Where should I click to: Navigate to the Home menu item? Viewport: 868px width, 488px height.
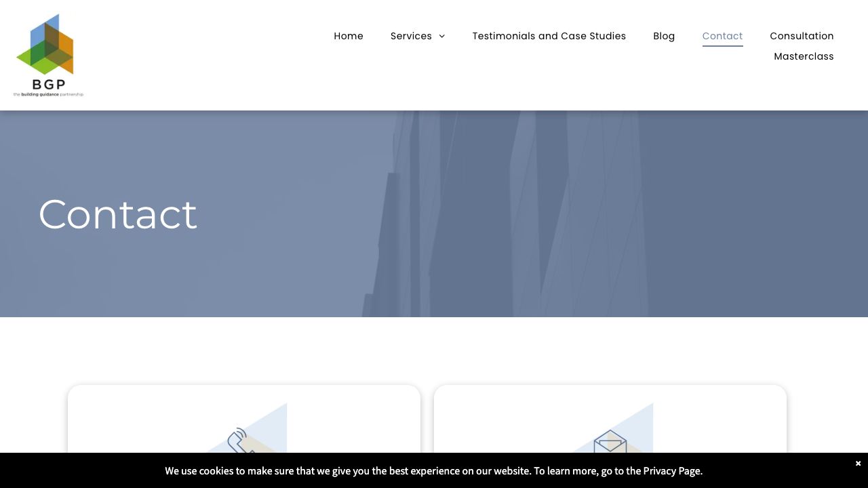point(349,36)
